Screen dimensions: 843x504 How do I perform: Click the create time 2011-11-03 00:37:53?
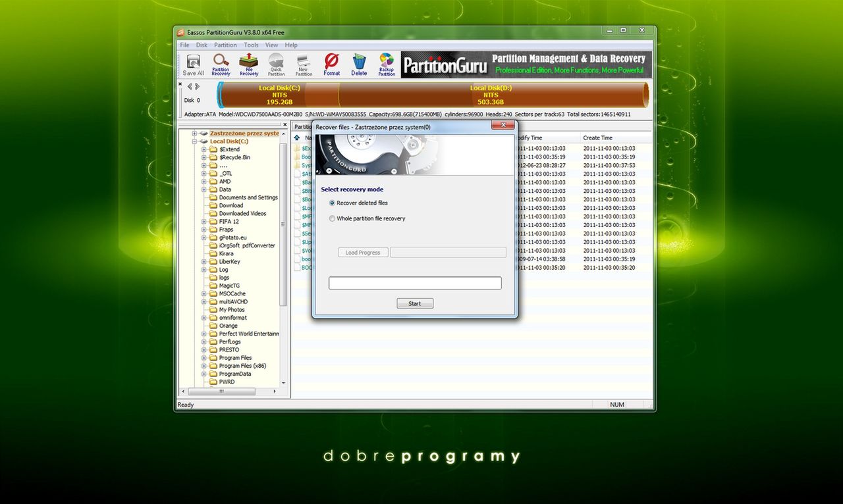609,166
